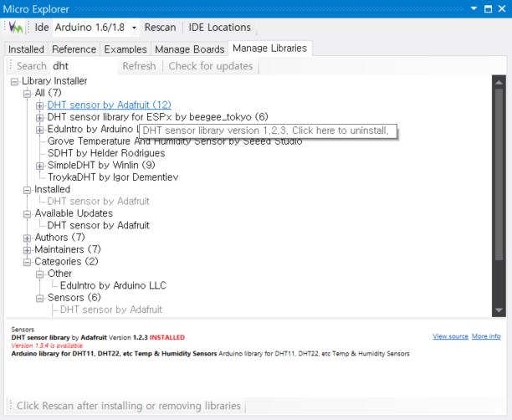512x420 pixels.
Task: Click the scrollbar up arrow
Action: pos(499,82)
